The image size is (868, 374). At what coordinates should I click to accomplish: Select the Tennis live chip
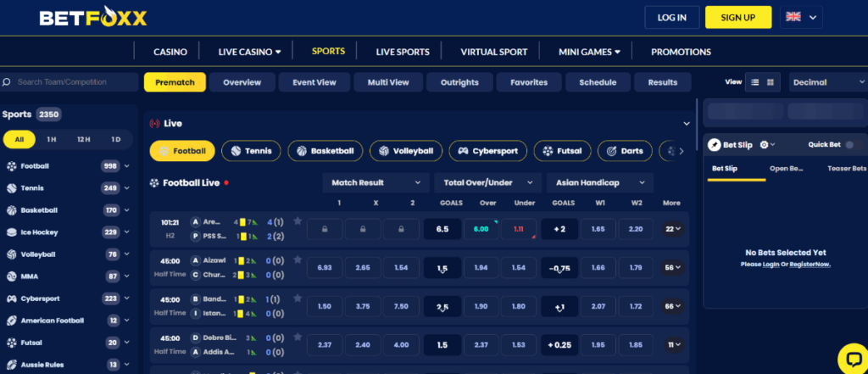[251, 151]
